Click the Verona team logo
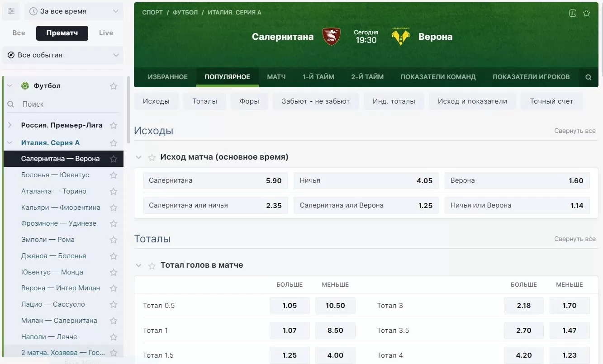 (x=400, y=37)
